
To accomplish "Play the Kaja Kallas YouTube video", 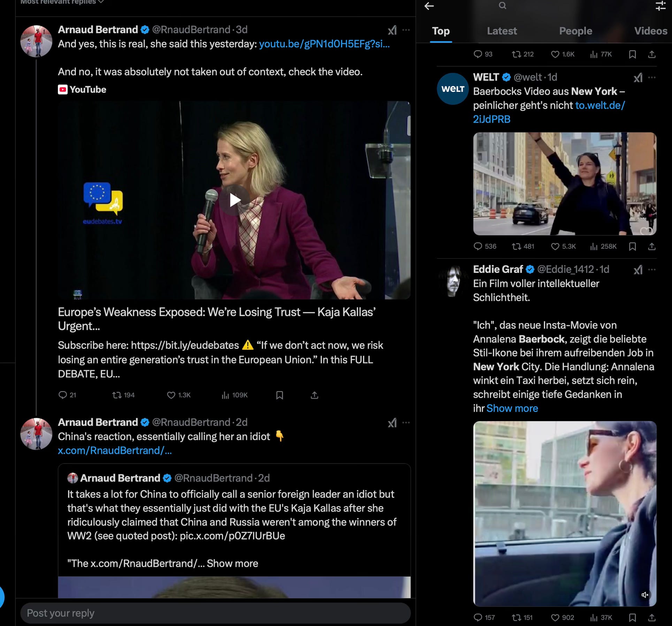I will point(235,200).
